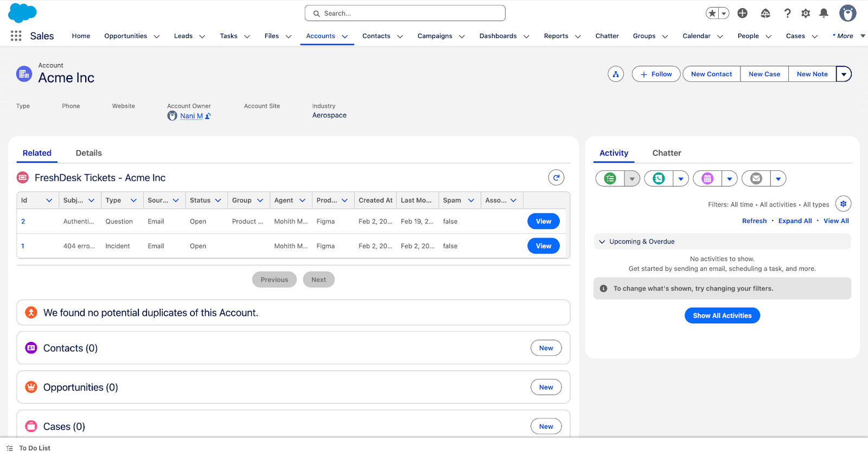
Task: Open the Chatter nav item
Action: point(607,36)
